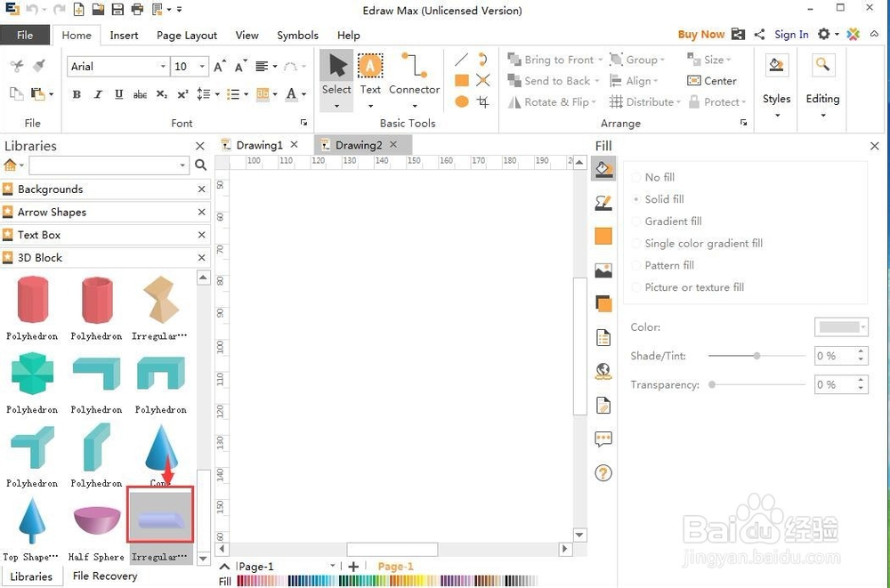890x588 pixels.
Task: Close the Text Box library
Action: [x=201, y=235]
